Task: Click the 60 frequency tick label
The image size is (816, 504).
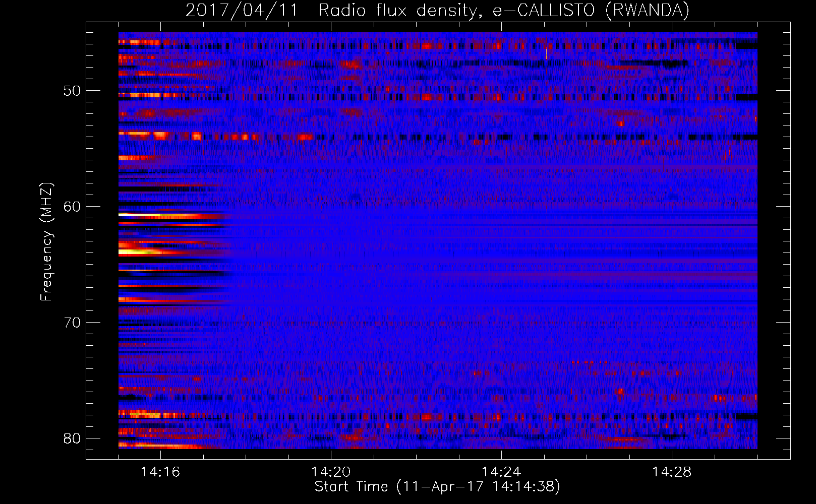Action: 72,207
